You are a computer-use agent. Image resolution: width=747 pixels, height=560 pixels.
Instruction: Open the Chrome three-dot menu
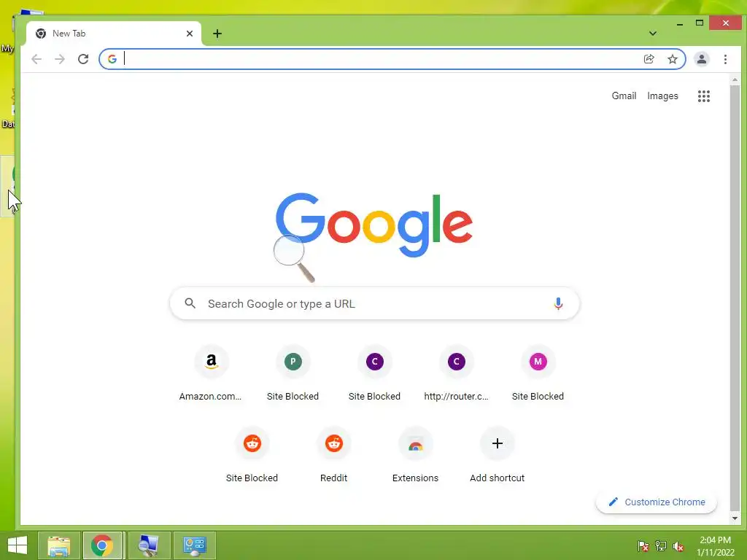click(725, 59)
